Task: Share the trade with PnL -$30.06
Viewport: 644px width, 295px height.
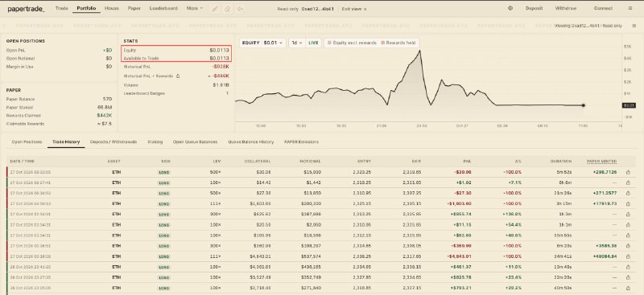Action: tap(628, 172)
